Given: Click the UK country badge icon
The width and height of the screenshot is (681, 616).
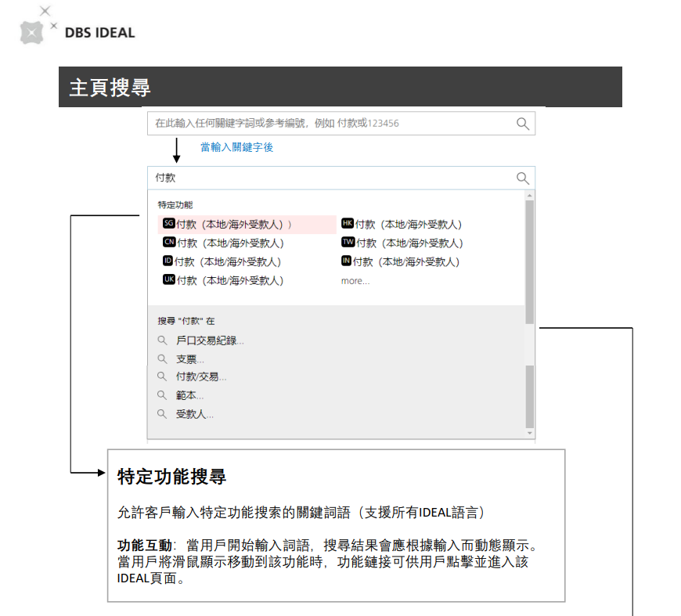Looking at the screenshot, I should (x=169, y=279).
